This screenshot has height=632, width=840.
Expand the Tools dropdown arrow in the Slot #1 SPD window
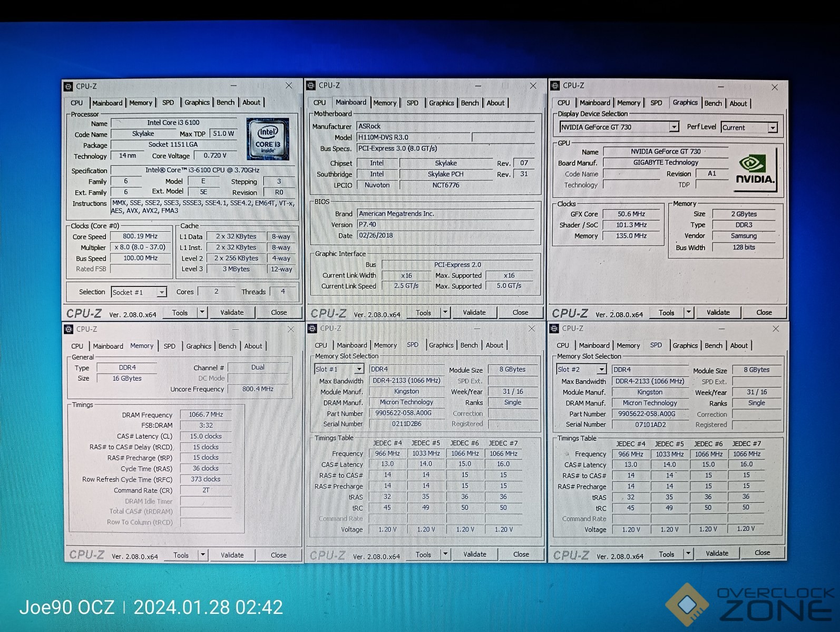point(445,554)
